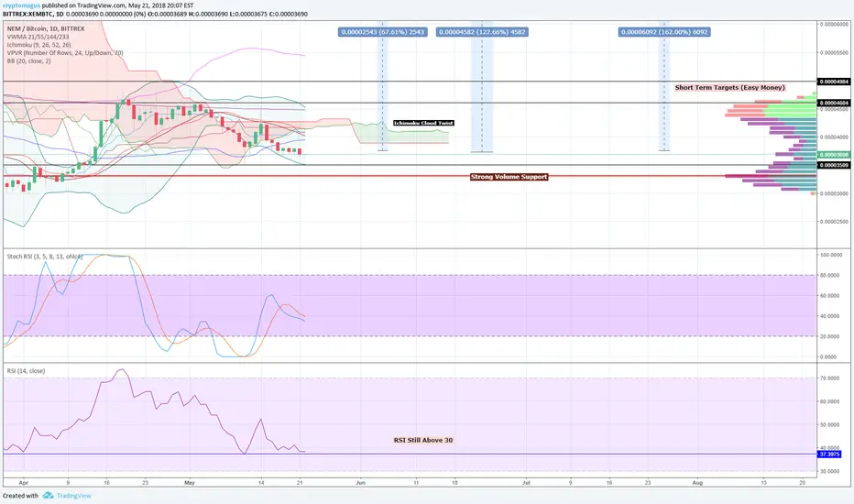Select the Stoch RSI (3, 5, 8, 13, ohlc4) label
854x504 pixels.
click(x=45, y=256)
